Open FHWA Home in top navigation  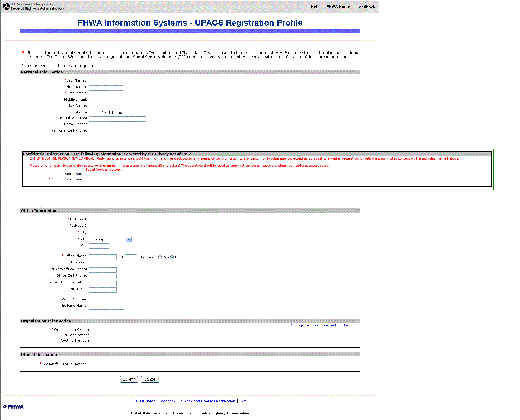click(338, 7)
